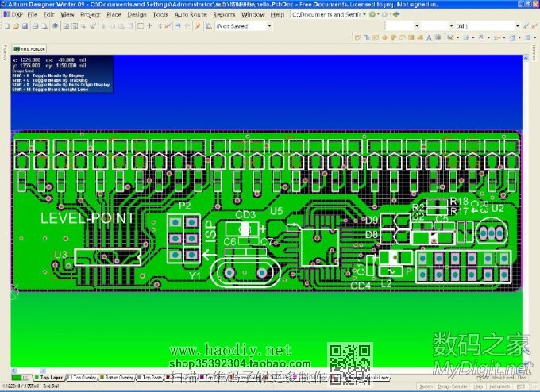Open the Design menu
The width and height of the screenshot is (540, 392).
coord(137,14)
